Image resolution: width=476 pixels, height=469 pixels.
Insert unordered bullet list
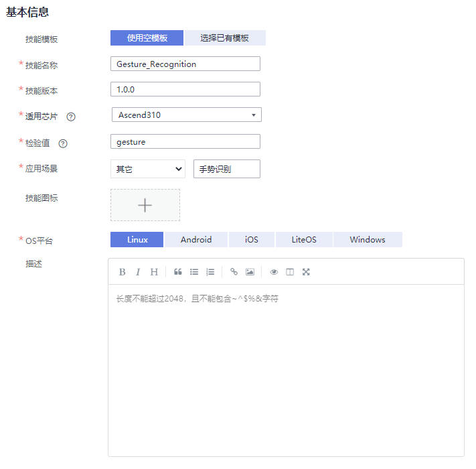point(194,272)
